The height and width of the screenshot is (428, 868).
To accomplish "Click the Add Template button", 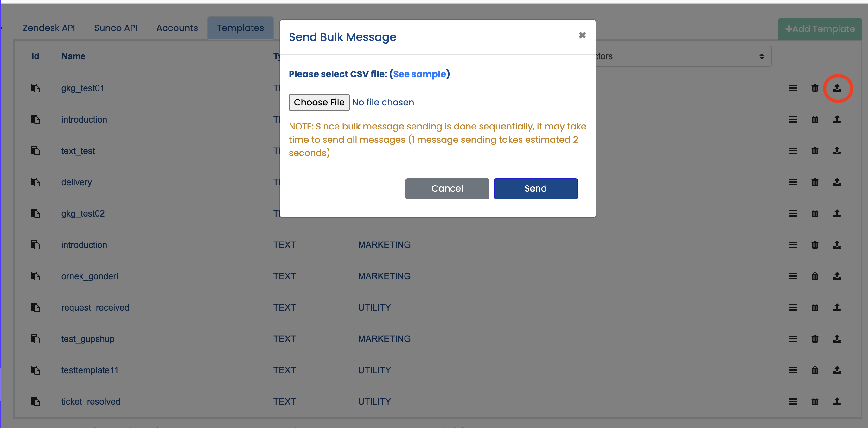I will point(820,29).
